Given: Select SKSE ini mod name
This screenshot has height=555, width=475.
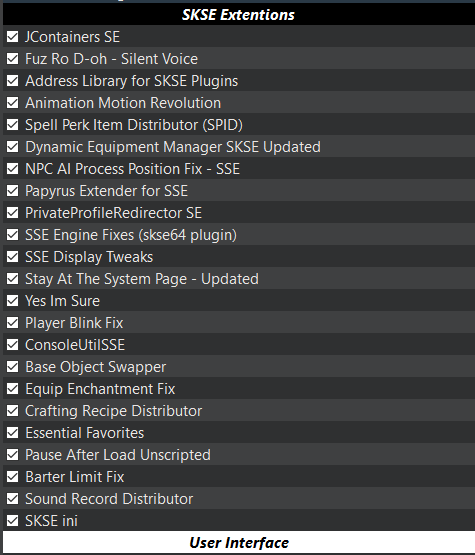Looking at the screenshot, I should pos(51,521).
